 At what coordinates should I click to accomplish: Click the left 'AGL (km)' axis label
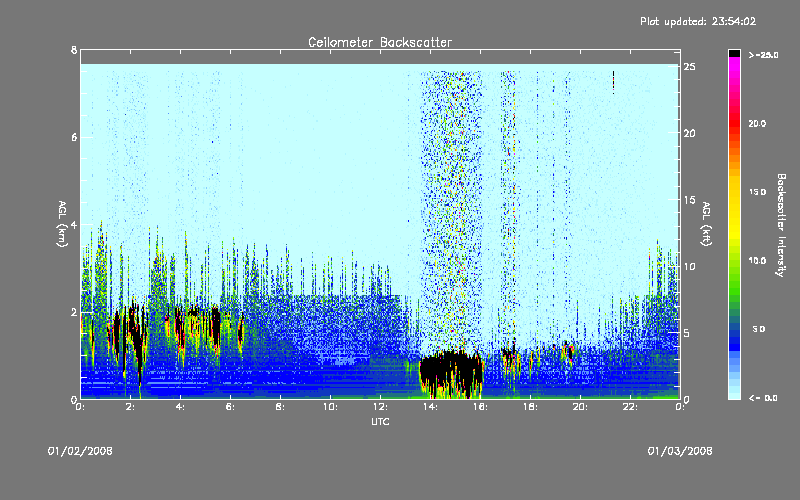62,224
